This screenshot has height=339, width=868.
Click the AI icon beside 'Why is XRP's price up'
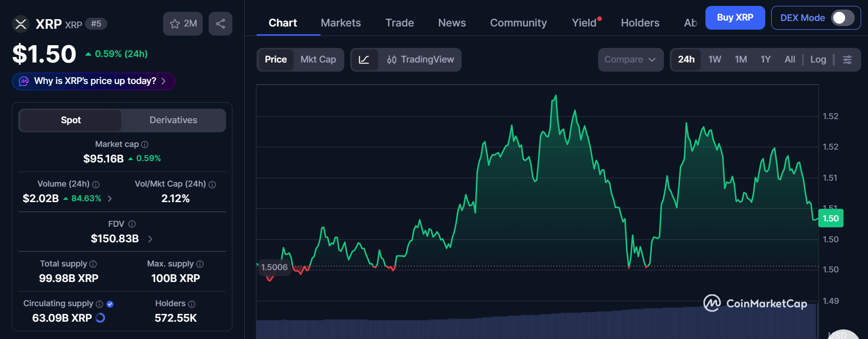pyautogui.click(x=24, y=81)
